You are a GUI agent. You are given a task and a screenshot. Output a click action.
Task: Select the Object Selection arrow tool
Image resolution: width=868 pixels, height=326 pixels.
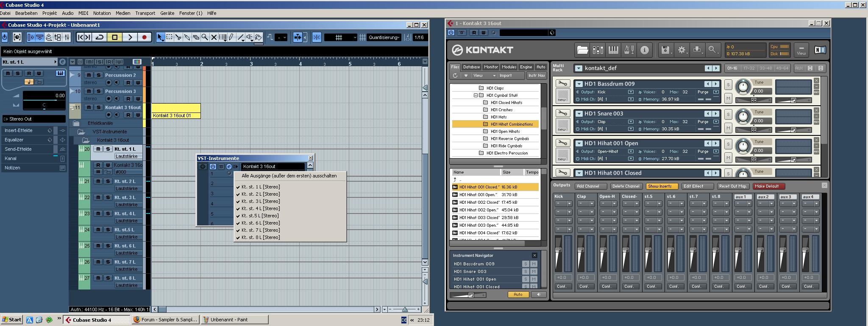(x=160, y=37)
